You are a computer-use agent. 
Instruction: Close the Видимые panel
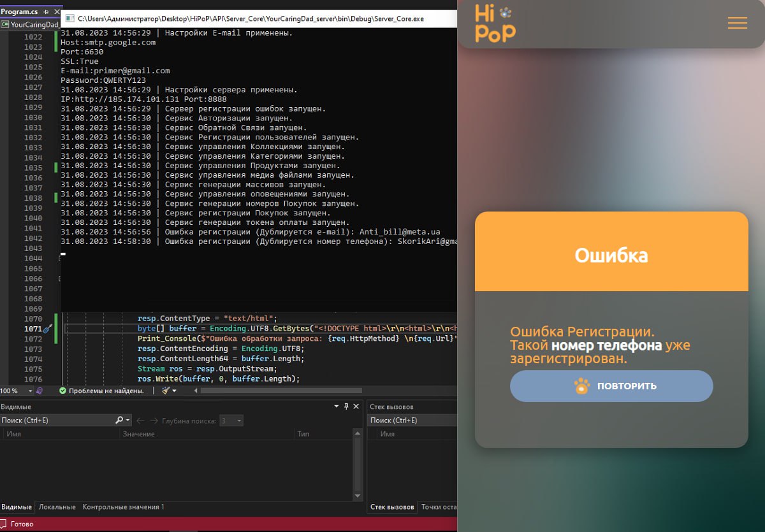(x=356, y=406)
